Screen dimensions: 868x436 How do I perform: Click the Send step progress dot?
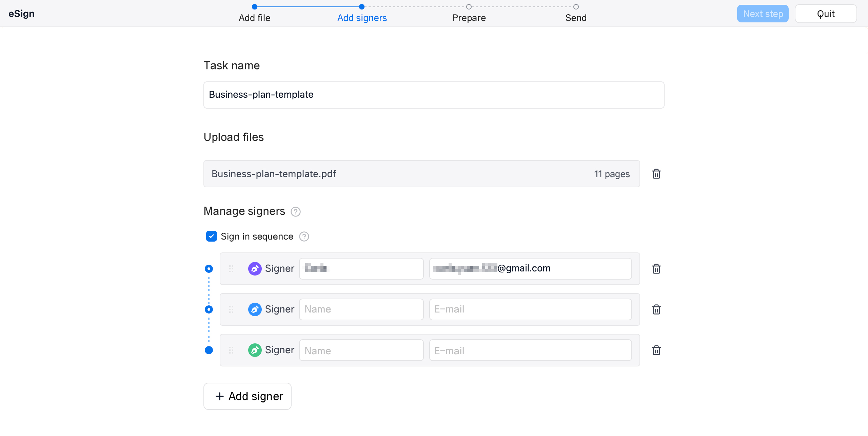coord(575,6)
